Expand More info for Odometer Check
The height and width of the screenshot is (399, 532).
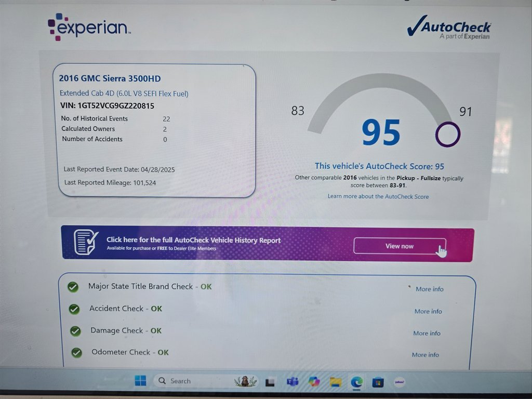point(425,355)
